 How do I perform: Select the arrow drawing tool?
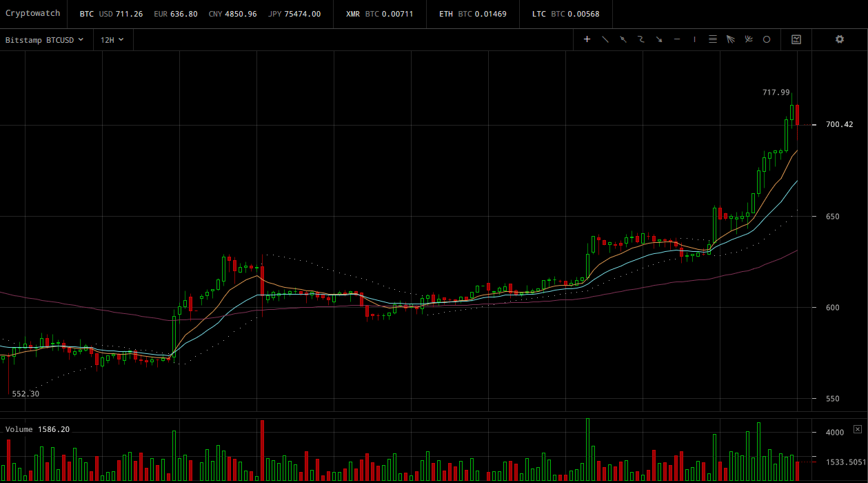click(659, 39)
